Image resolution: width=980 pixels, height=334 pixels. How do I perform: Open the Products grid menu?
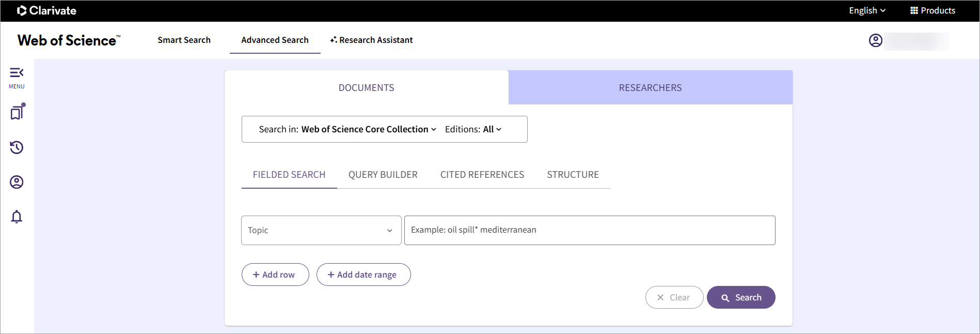(x=932, y=10)
